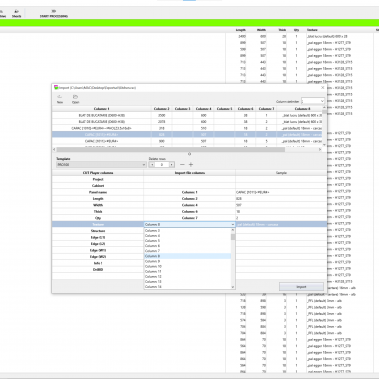Open the Template combo box
Image resolution: width=379 pixels, height=379 pixels.
(x=101, y=165)
